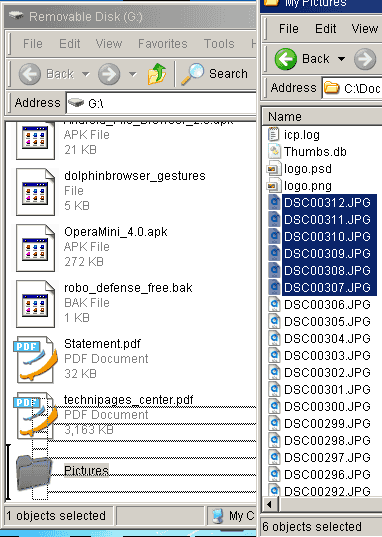Select the 21 KB APK File icon
Viewport: 382px width, 537px height.
pos(35,140)
